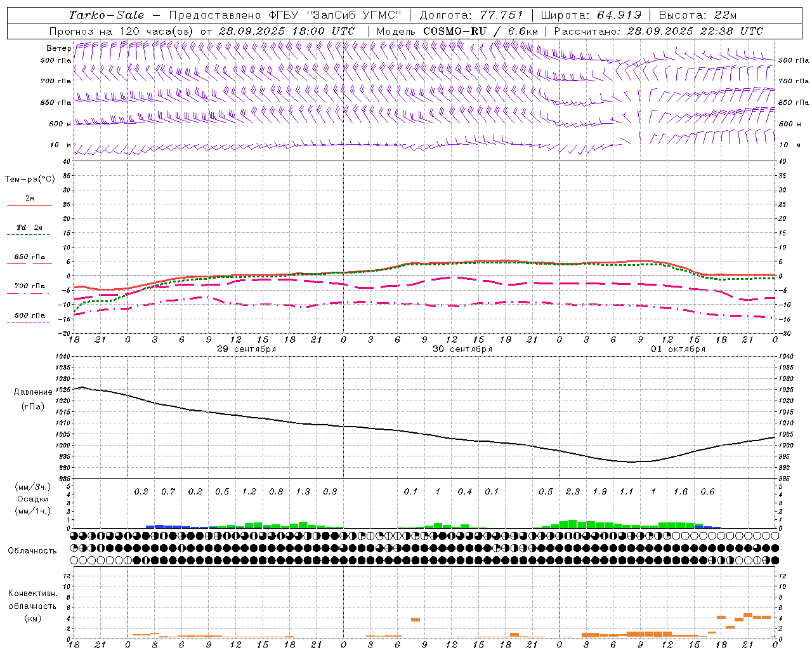The height and width of the screenshot is (650, 812).
Task: Click the precipitation value "0.7"
Action: (x=168, y=492)
